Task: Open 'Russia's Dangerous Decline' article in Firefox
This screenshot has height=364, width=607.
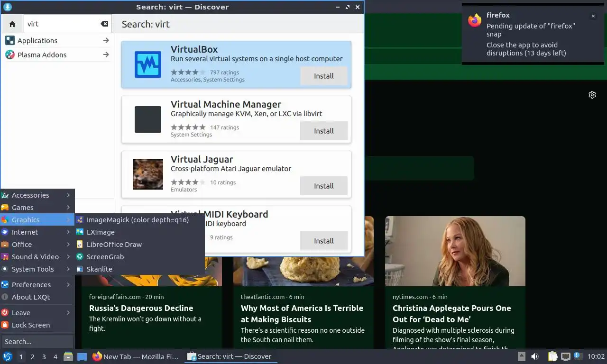Action: point(141,308)
